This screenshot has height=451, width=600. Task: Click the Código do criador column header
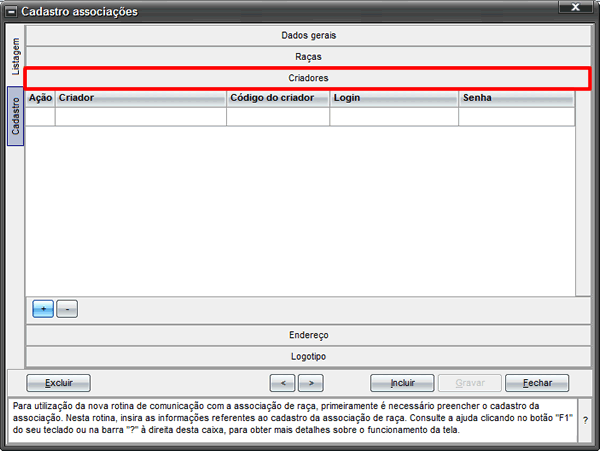click(278, 98)
